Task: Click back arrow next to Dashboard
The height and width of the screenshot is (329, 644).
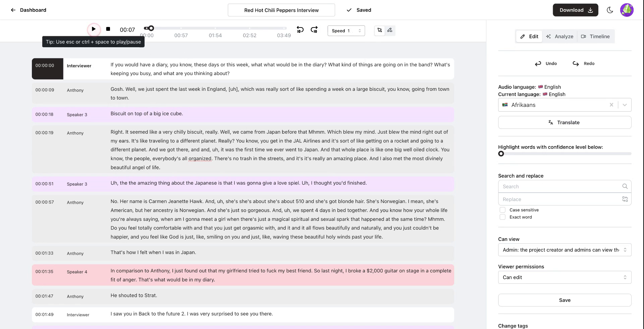Action: point(13,10)
